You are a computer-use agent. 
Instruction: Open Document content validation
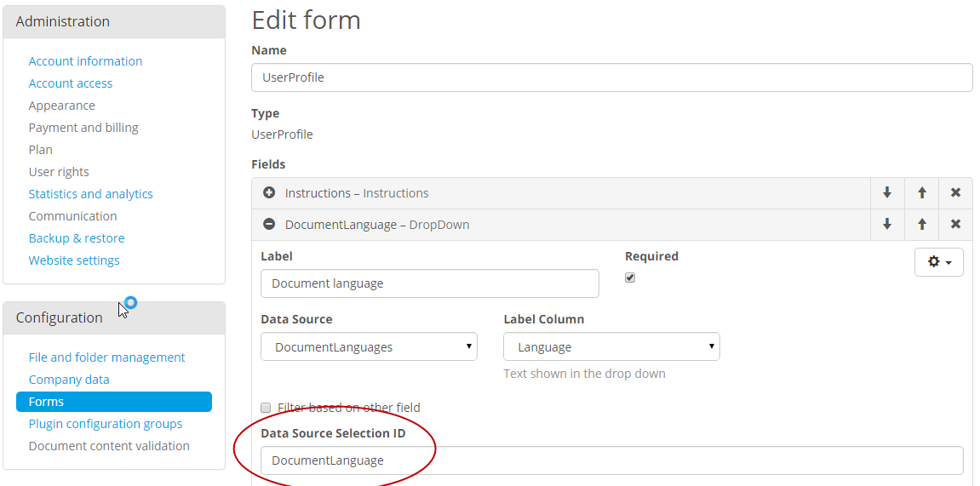[109, 446]
